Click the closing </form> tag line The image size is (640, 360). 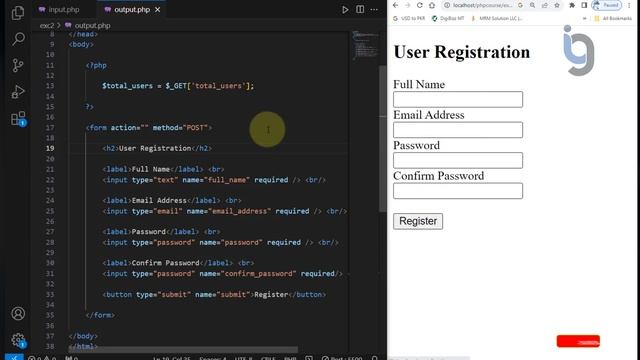100,315
